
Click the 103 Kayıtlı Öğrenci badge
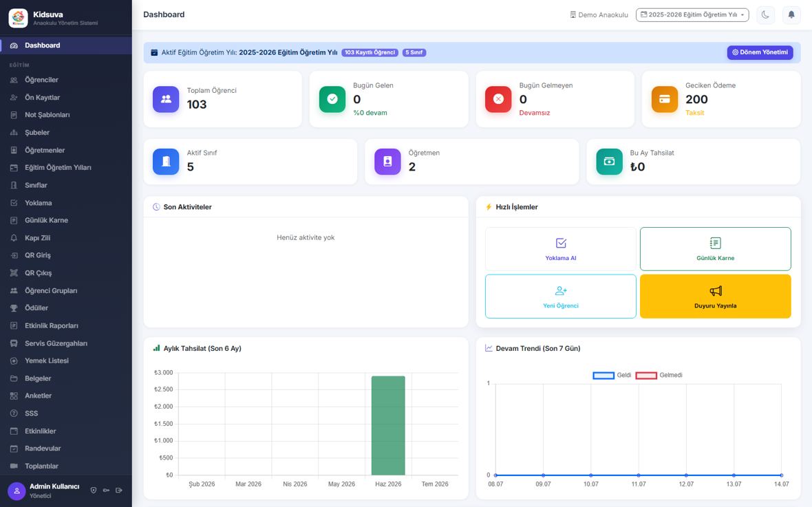(370, 52)
